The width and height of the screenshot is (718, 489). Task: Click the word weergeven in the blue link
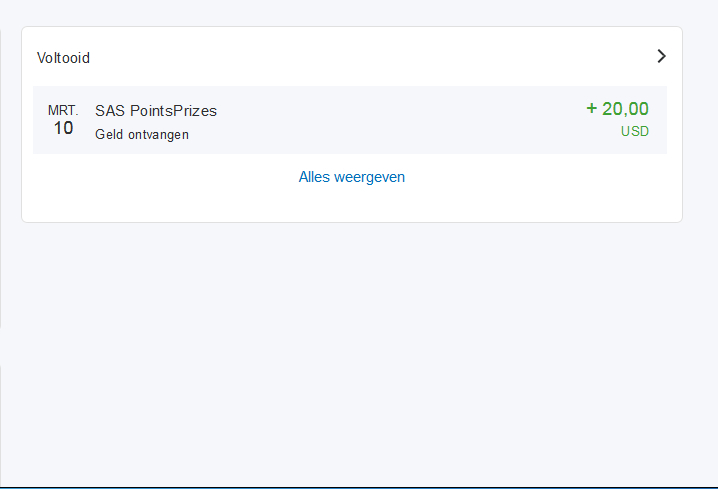pos(370,178)
